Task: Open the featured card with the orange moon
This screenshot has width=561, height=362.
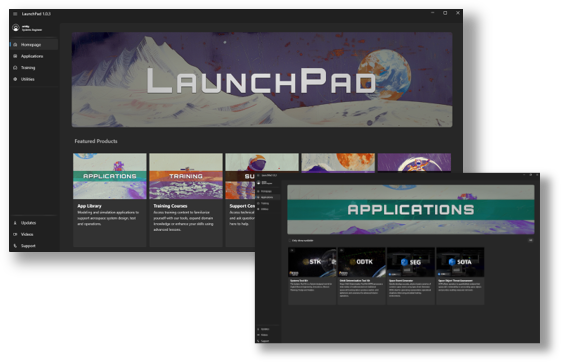Action: click(338, 163)
